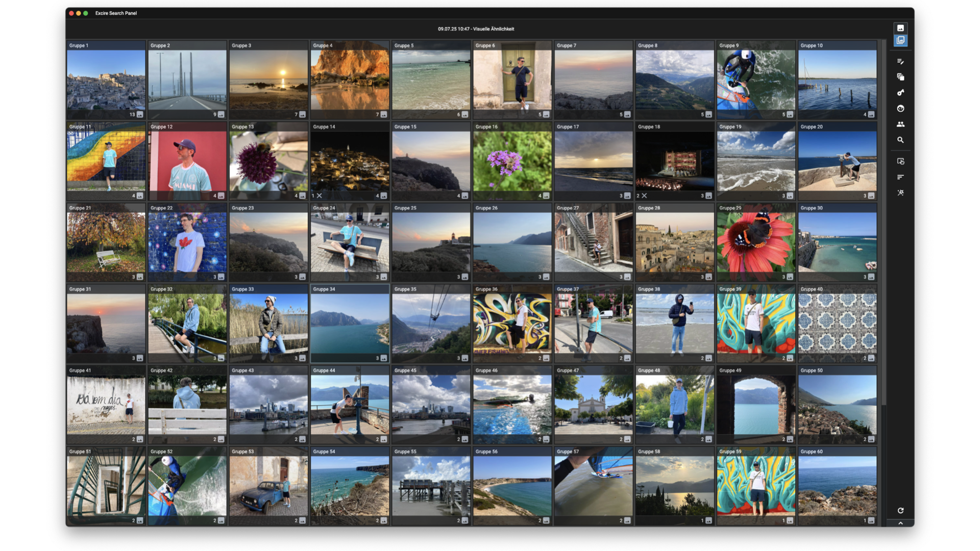
Task: Open the edit text list icon
Action: (x=900, y=62)
